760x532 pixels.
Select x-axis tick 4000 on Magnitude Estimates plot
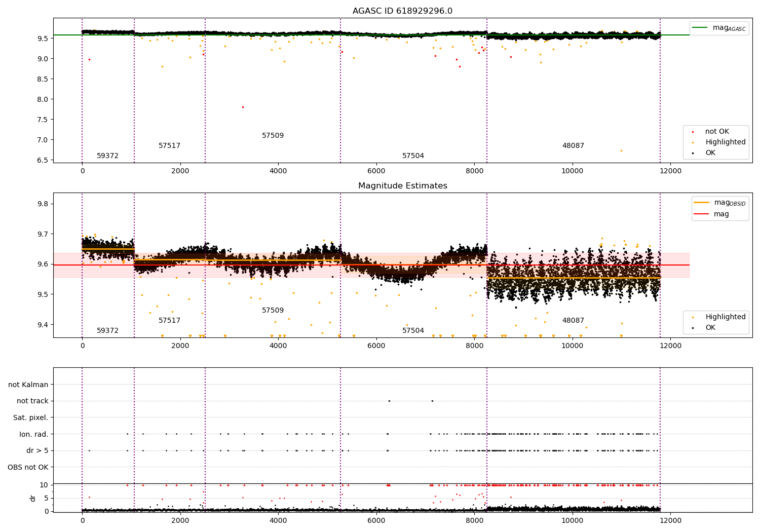(278, 346)
